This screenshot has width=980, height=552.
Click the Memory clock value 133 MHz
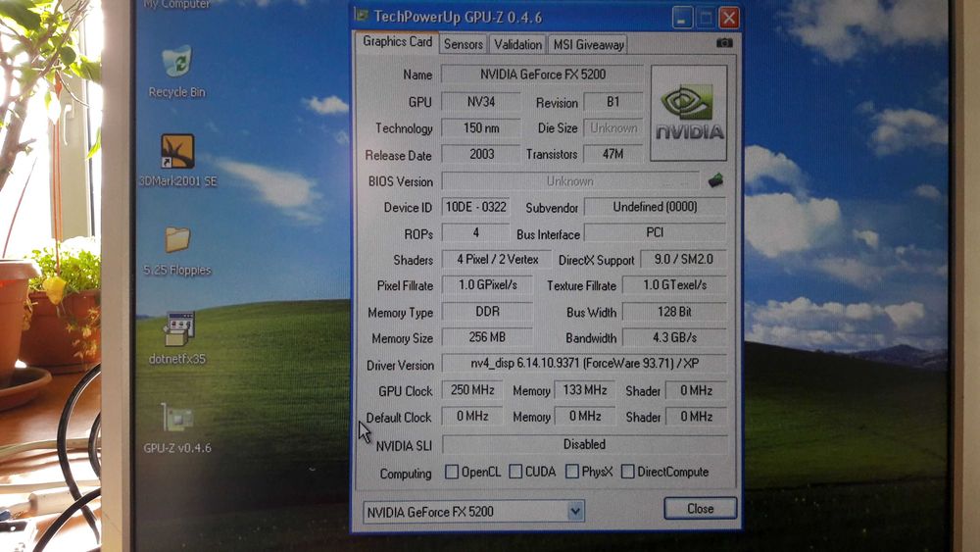(584, 390)
